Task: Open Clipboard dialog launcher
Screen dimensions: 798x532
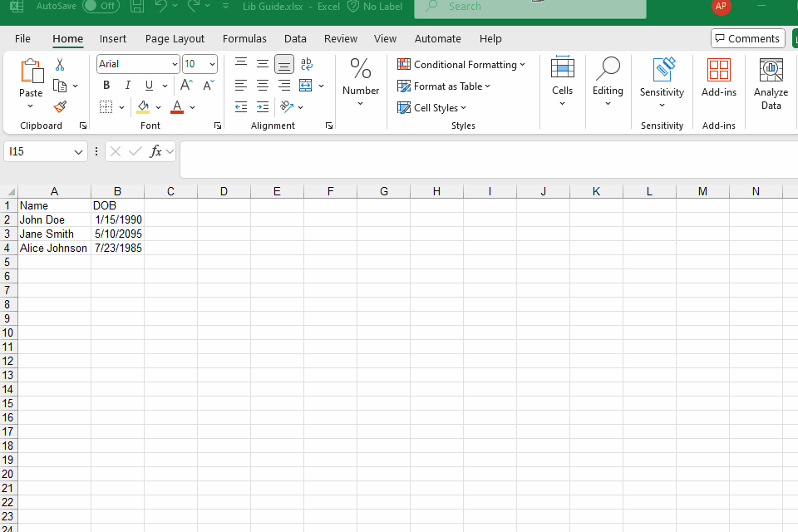Action: (83, 126)
